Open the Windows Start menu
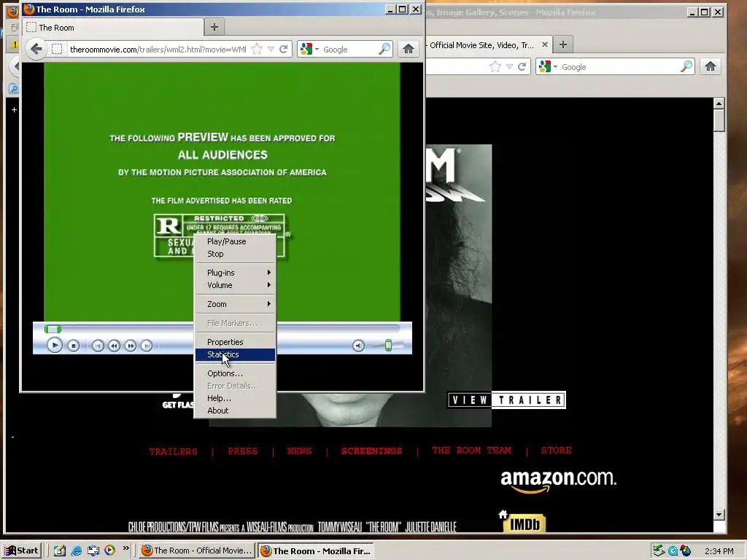 click(22, 551)
